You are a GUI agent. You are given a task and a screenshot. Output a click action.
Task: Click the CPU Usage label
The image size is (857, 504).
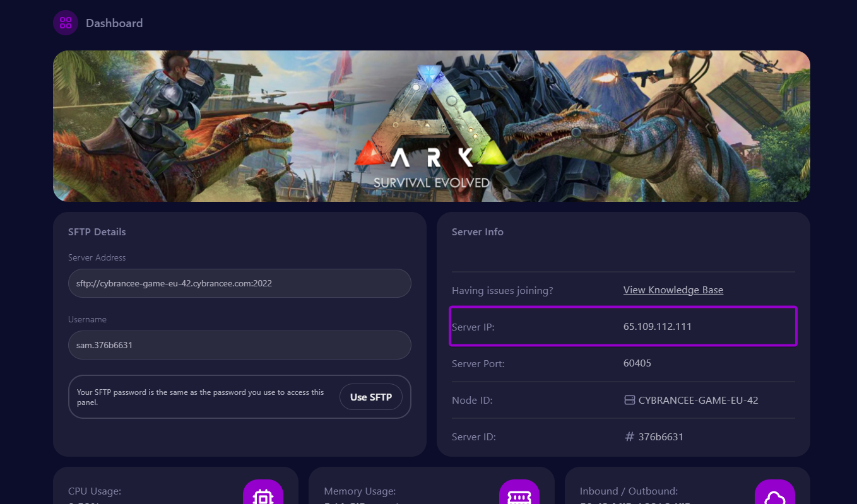click(x=95, y=491)
